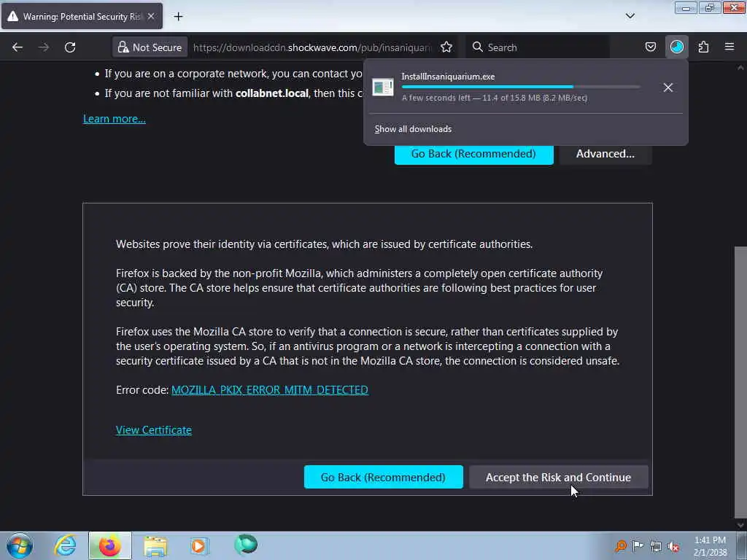Click the forward navigation arrow
This screenshot has height=560, width=747.
(44, 47)
